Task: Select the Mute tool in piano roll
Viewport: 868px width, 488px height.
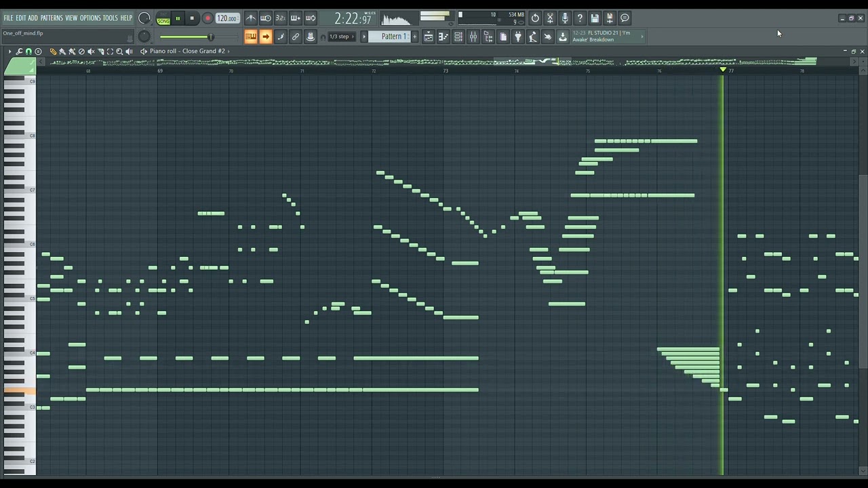Action: tap(91, 52)
